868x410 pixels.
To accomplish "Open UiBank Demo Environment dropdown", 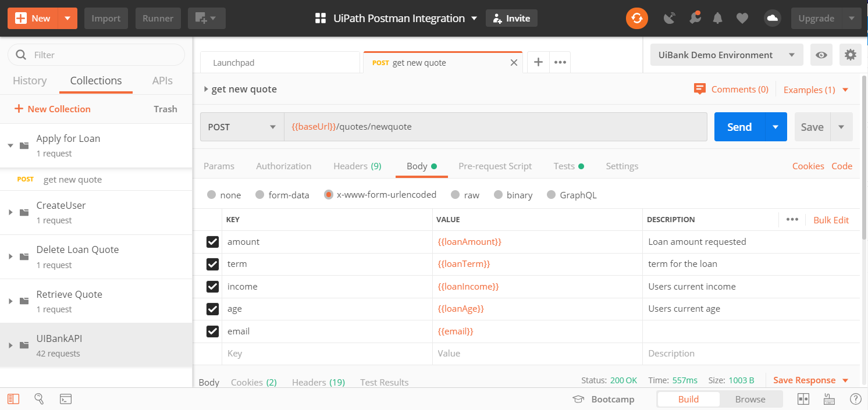I will click(726, 55).
